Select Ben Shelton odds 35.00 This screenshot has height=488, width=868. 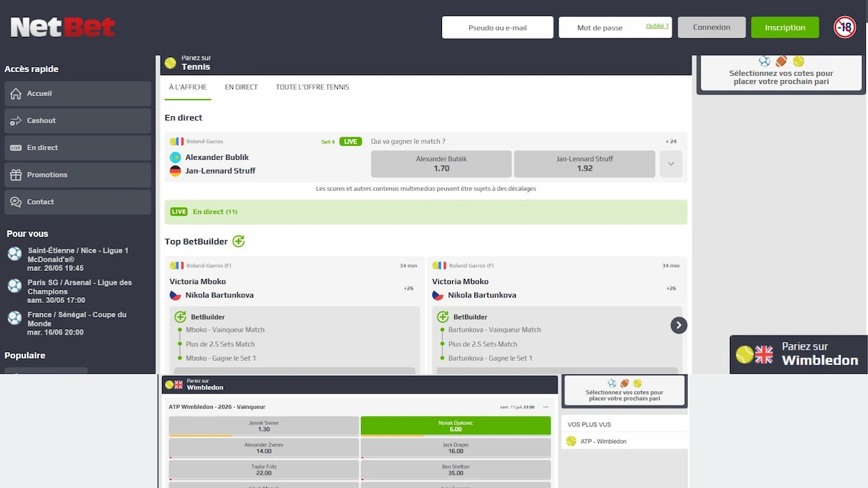(456, 470)
